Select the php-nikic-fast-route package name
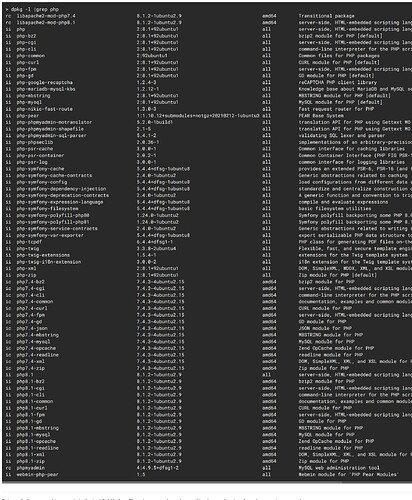The width and height of the screenshot is (412, 500). (x=45, y=109)
